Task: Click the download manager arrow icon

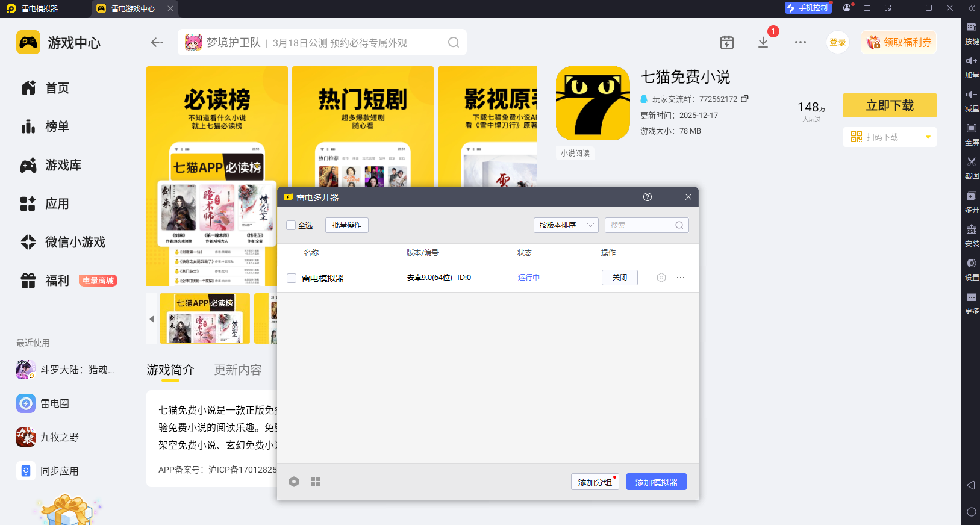Action: point(763,42)
